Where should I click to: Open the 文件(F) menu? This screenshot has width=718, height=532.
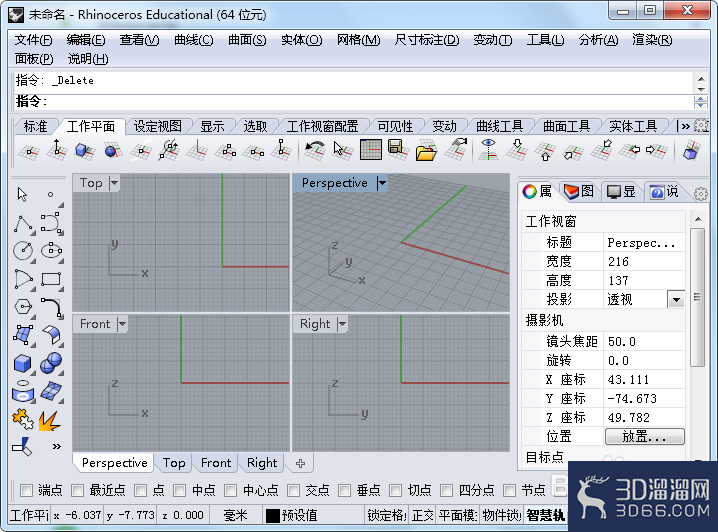33,40
